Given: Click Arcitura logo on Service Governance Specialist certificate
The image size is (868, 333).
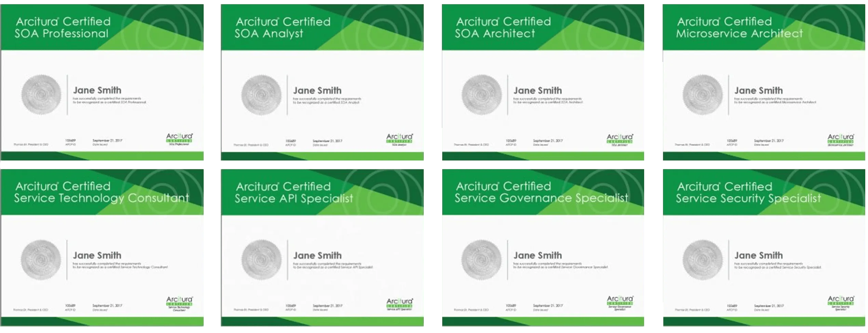Looking at the screenshot, I should pos(620,303).
